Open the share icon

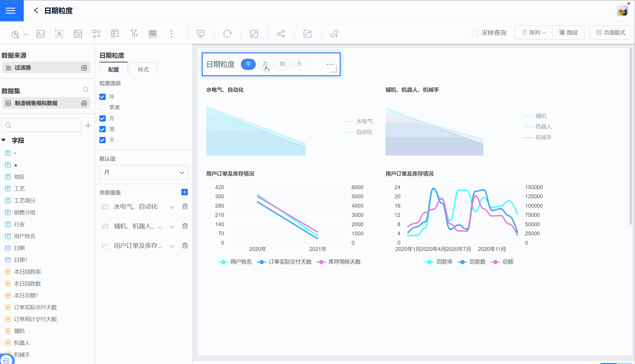click(x=281, y=34)
